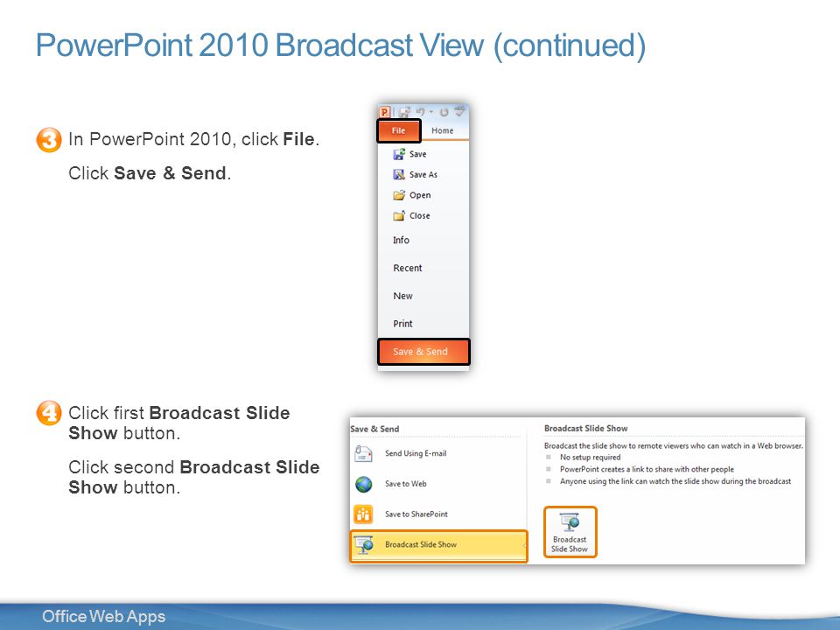Open the Recent documents page
840x630 pixels.
pos(408,268)
